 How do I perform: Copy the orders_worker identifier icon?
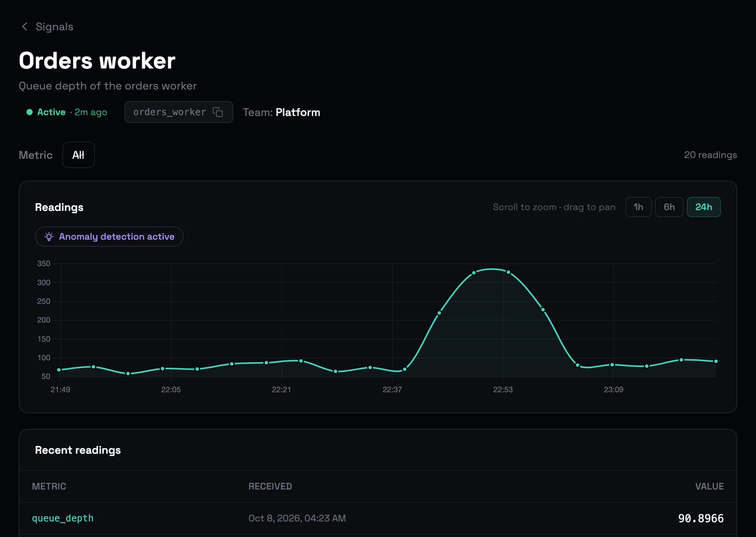(x=218, y=112)
